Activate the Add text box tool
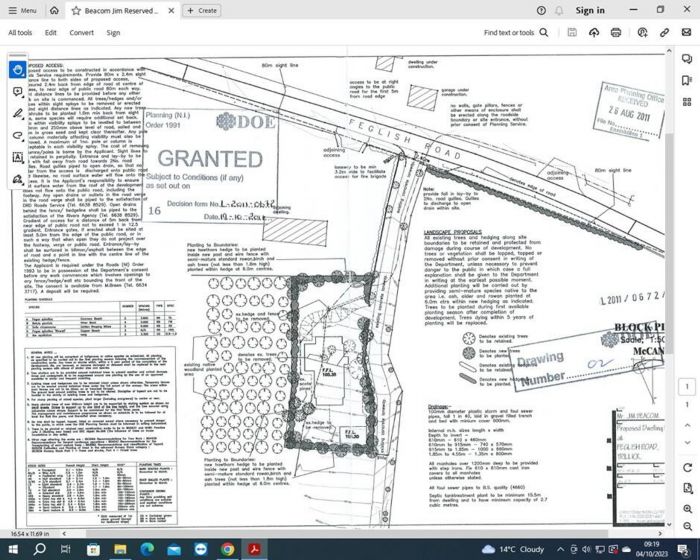This screenshot has width=700, height=560. pyautogui.click(x=18, y=157)
